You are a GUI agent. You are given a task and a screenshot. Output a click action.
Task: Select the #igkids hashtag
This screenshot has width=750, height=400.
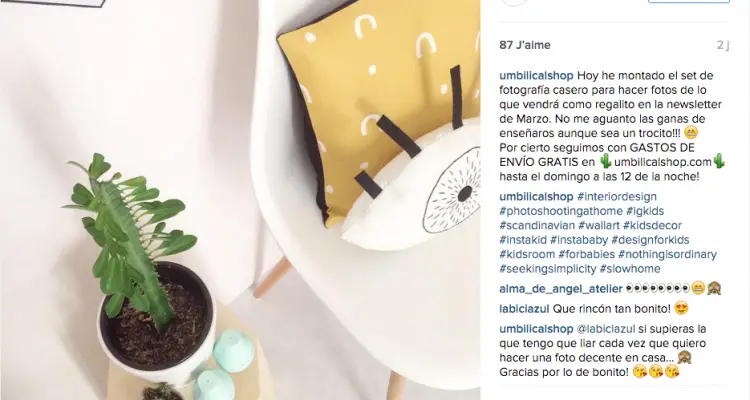click(645, 211)
